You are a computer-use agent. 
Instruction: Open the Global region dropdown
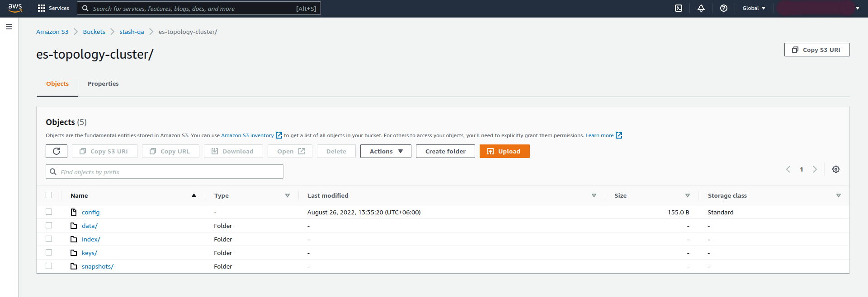(x=754, y=8)
